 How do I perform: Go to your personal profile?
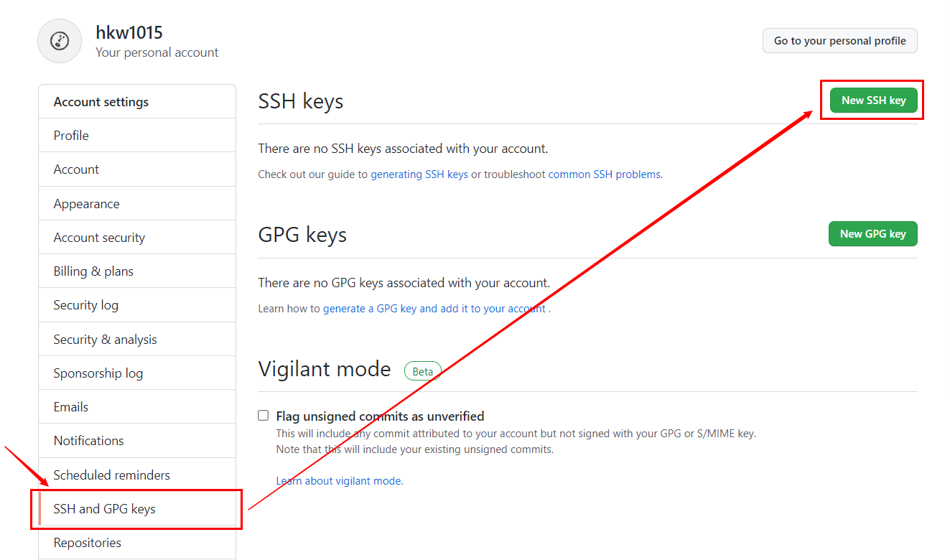click(839, 41)
